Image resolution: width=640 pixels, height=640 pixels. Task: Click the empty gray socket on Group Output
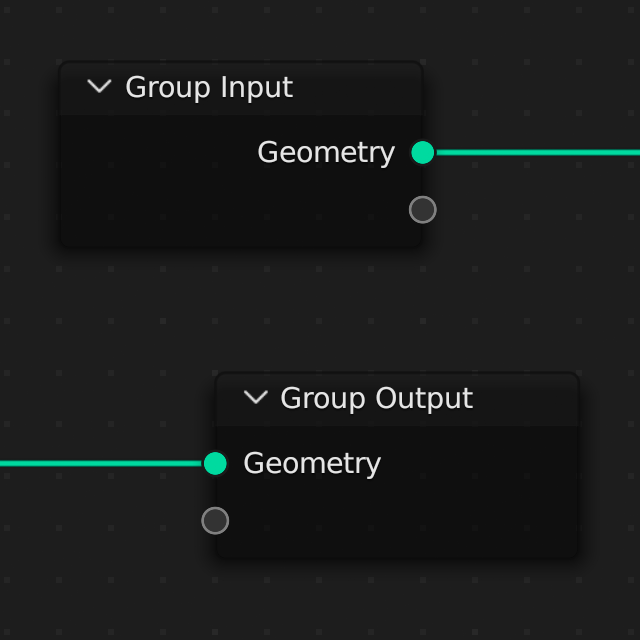215,521
